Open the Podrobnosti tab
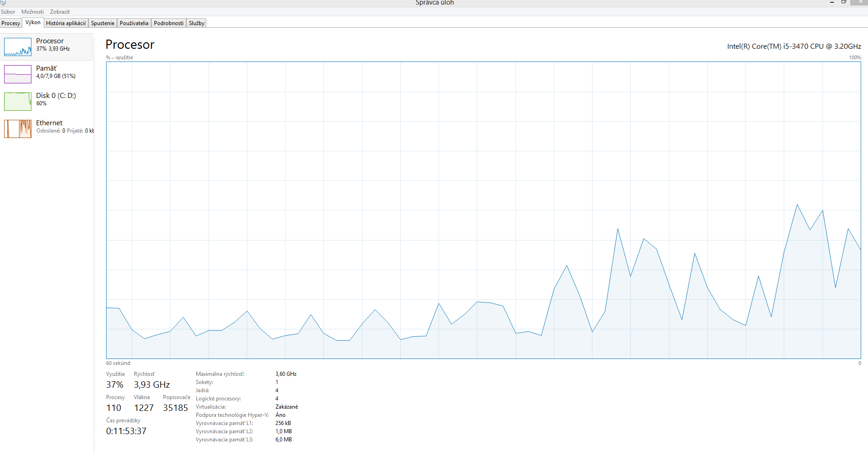Image resolution: width=868 pixels, height=456 pixels. coord(168,23)
